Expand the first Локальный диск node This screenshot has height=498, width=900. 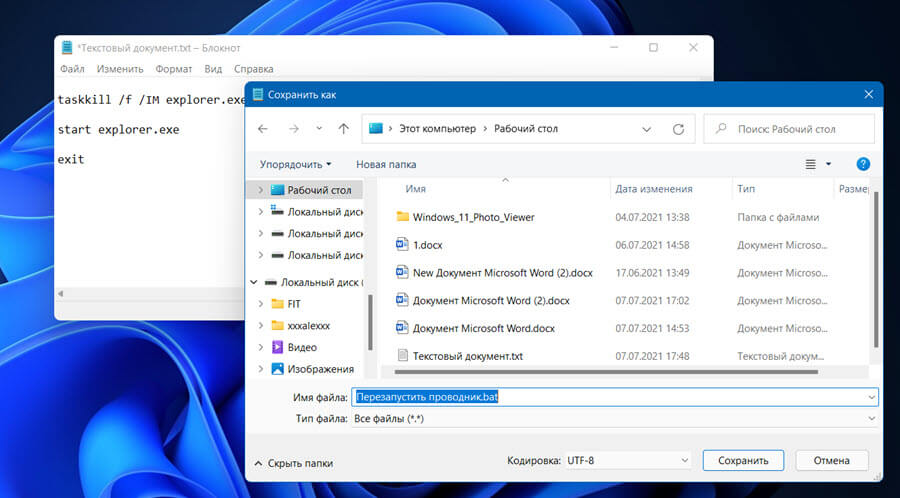pos(260,212)
